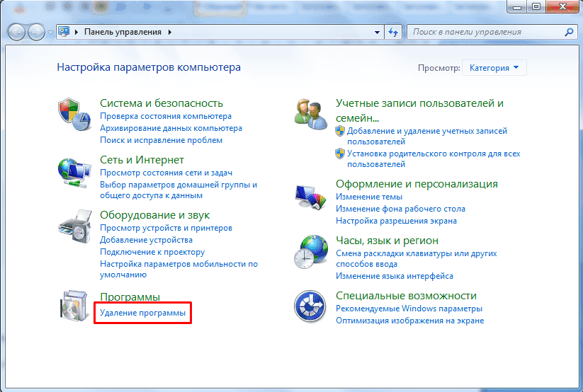Open Система и безопасность category

click(x=162, y=103)
